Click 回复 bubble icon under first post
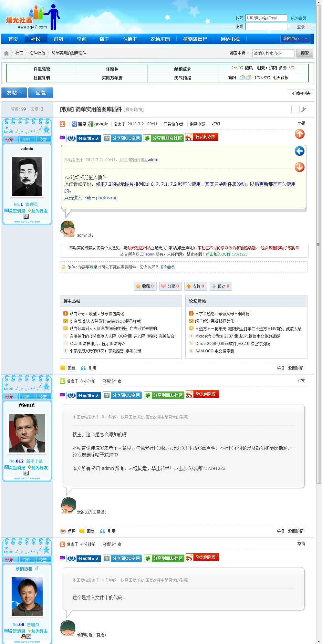Screen dimensions: 322x644 (x=68, y=368)
